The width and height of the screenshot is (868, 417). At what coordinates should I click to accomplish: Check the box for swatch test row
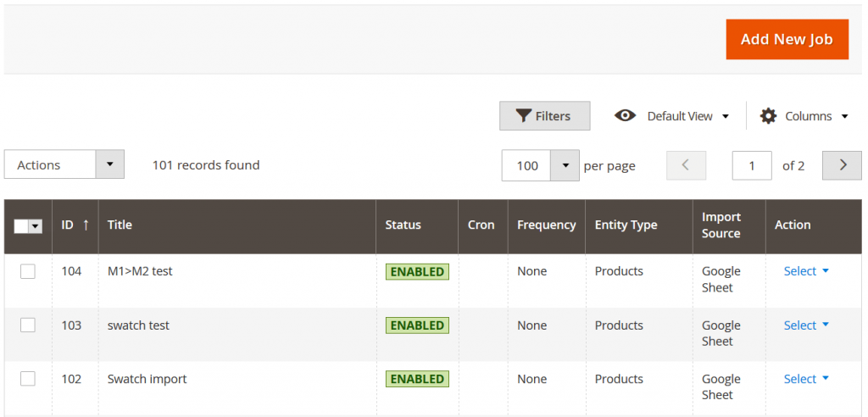[28, 325]
